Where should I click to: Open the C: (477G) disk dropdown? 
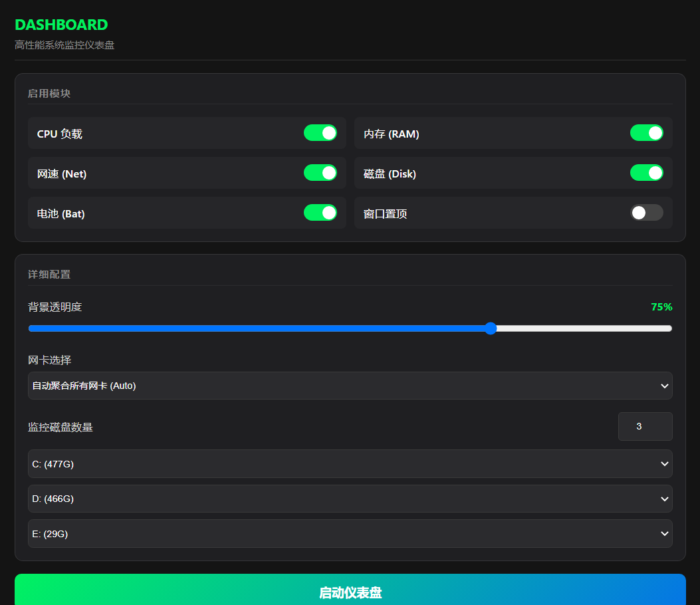(x=350, y=464)
